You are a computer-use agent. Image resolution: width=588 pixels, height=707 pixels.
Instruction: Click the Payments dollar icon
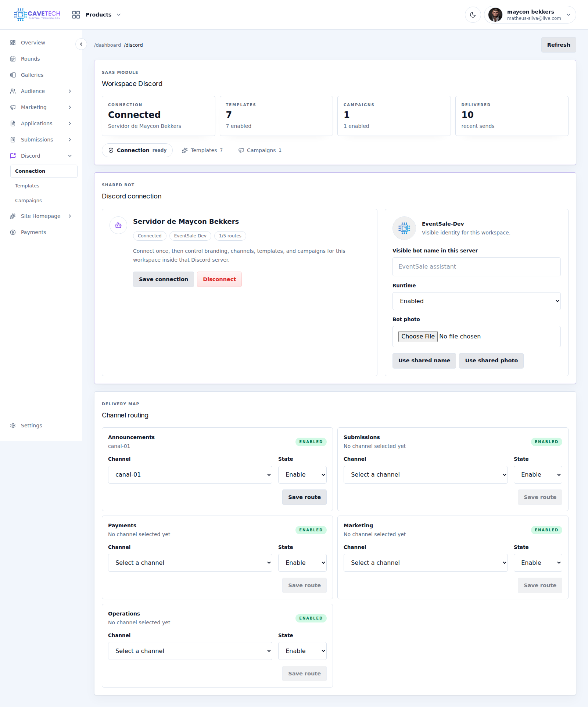[x=13, y=232]
